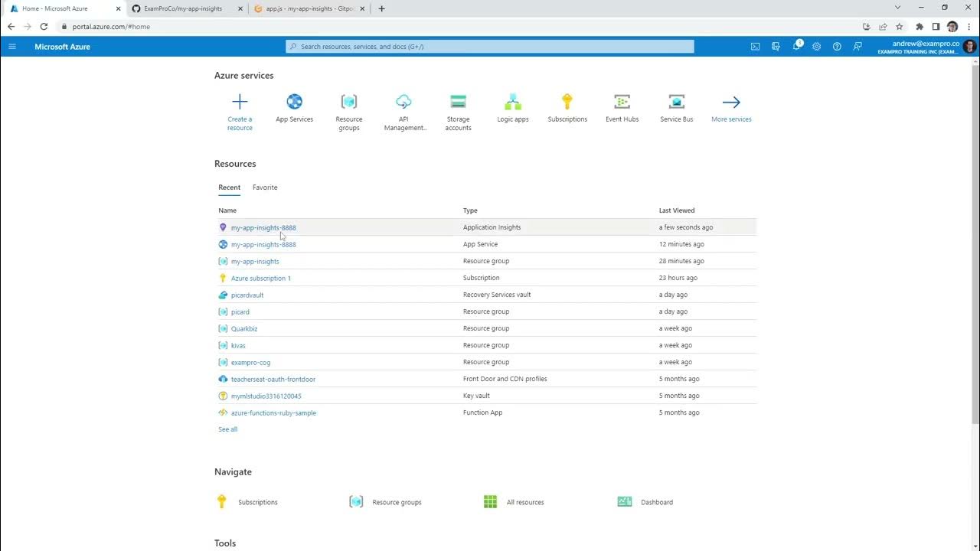The width and height of the screenshot is (980, 551).
Task: Open my-app-insights-8888 App Service resource
Action: (x=263, y=244)
